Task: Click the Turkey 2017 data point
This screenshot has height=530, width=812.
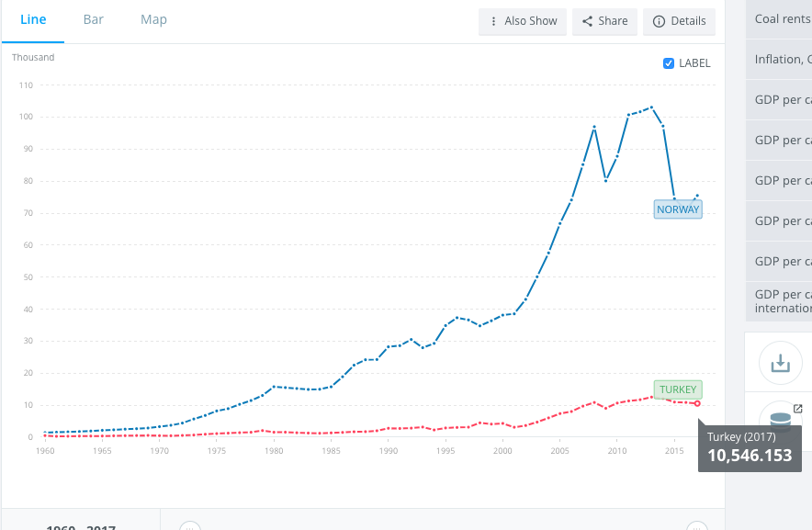Action: click(x=697, y=403)
